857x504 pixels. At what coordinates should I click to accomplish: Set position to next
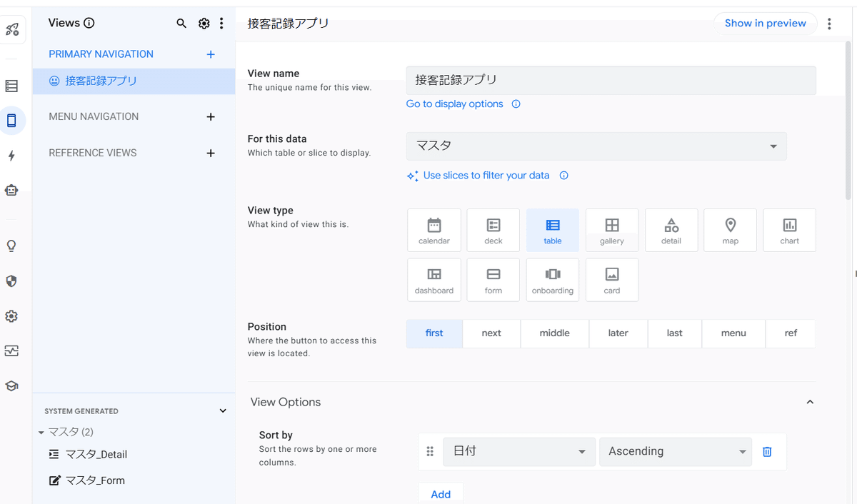[491, 333]
